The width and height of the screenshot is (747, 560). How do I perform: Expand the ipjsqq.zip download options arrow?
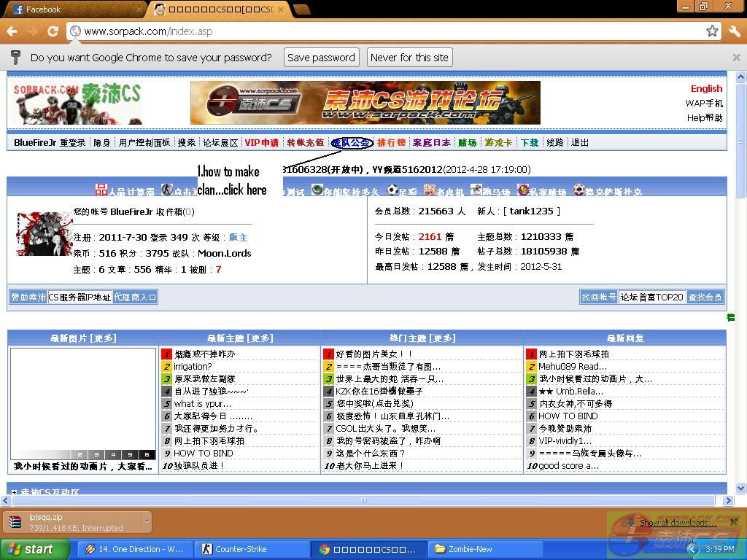tap(147, 521)
